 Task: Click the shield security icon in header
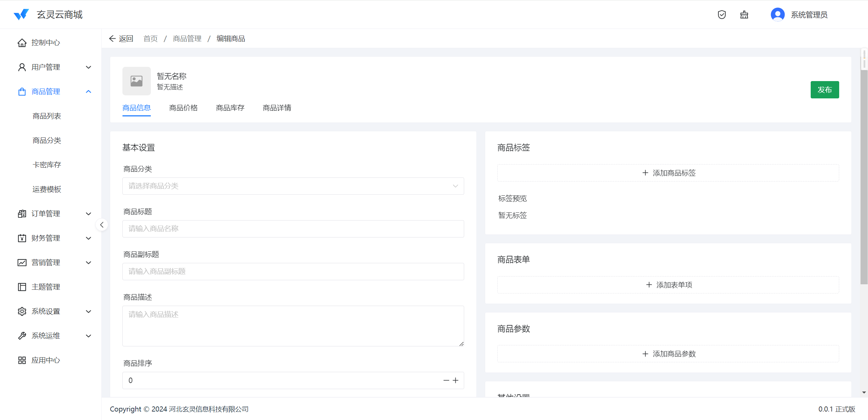722,15
